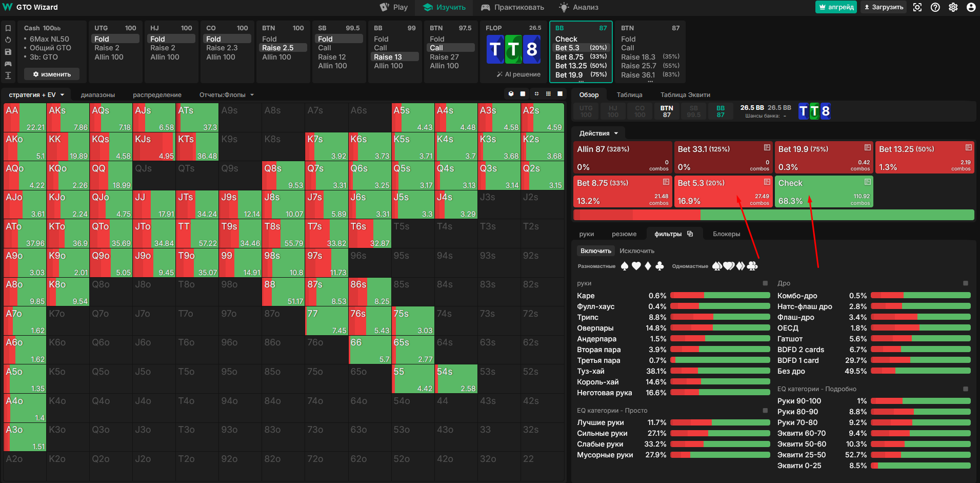980x483 pixels.
Task: Filter by offsuit club icon
Action: click(659, 266)
